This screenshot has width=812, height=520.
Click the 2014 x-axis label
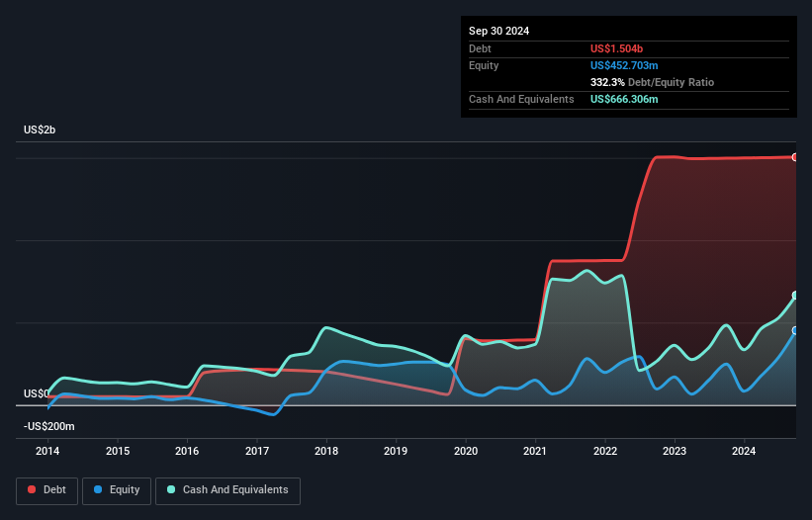pyautogui.click(x=47, y=451)
